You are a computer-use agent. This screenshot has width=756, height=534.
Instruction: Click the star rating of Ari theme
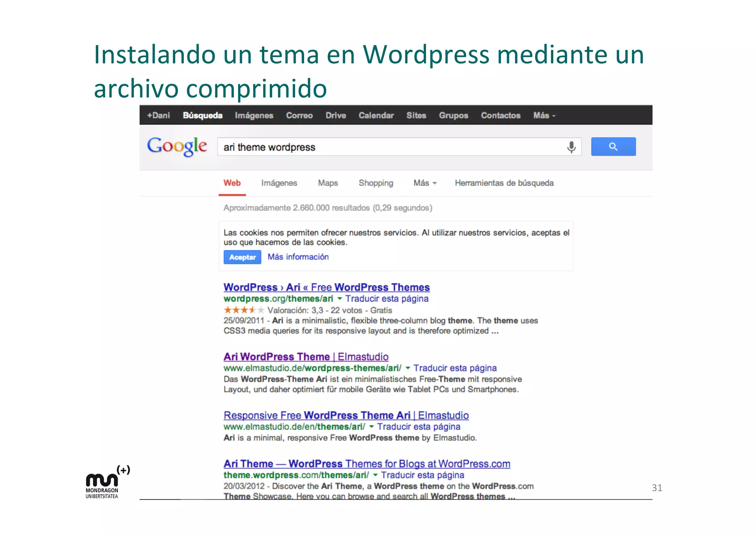[x=244, y=310]
